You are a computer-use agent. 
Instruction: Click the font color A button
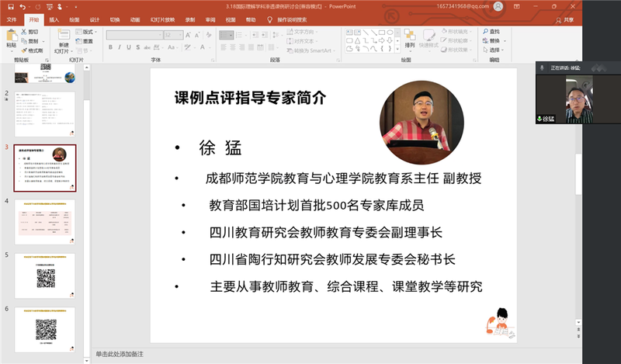click(x=203, y=47)
